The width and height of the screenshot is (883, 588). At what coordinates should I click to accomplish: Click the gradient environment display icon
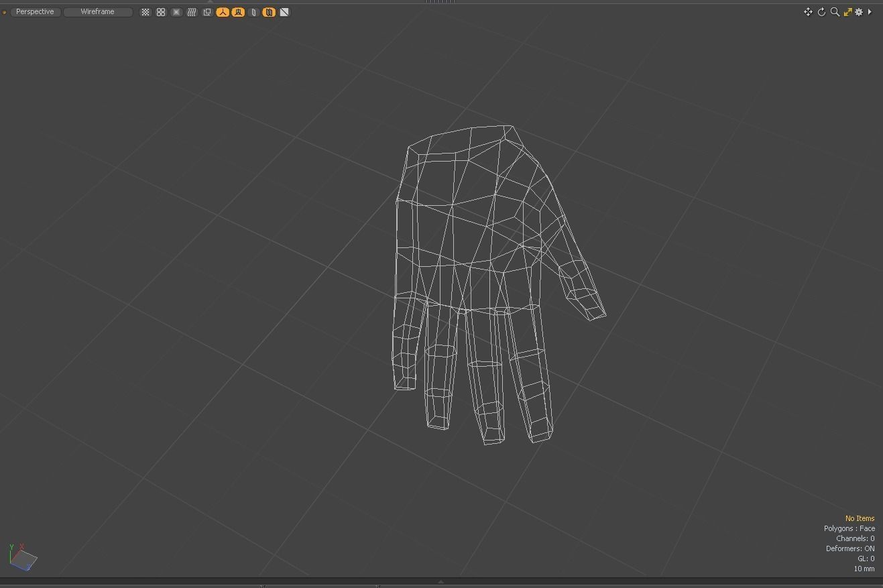coord(176,11)
